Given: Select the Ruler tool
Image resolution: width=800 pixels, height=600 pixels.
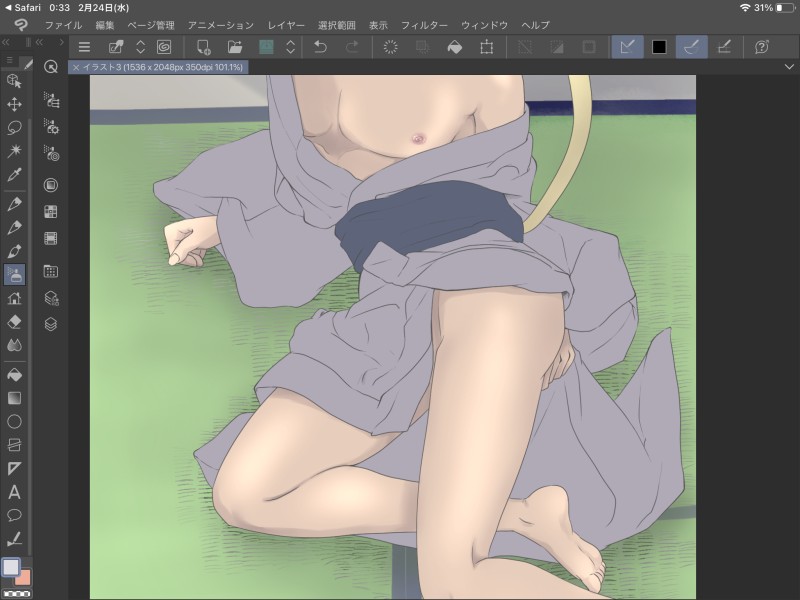Looking at the screenshot, I should [x=14, y=468].
